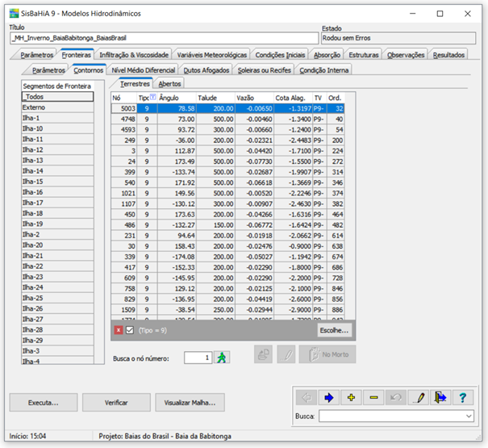Screen dimensions: 488x448
Task: Click the greyed pencil icon below table
Action: [x=286, y=354]
